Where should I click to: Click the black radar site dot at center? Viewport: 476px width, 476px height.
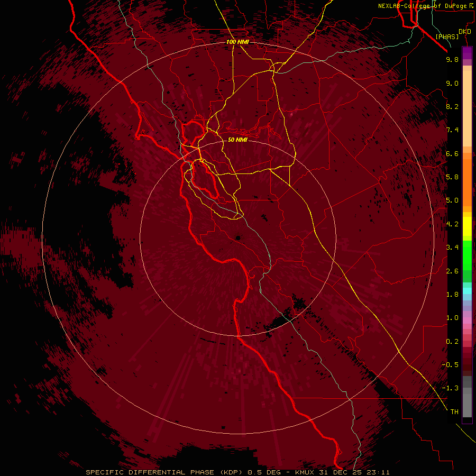pyautogui.click(x=238, y=238)
